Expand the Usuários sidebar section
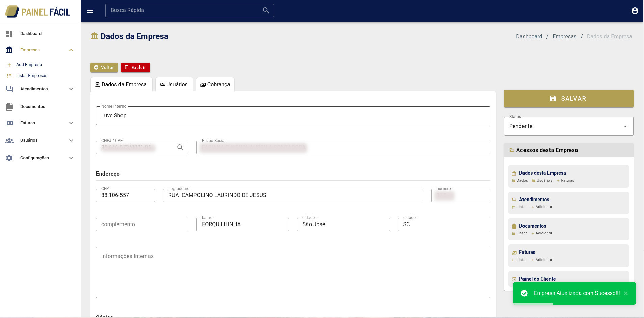Viewport: 644px width, 318px height. [71, 140]
